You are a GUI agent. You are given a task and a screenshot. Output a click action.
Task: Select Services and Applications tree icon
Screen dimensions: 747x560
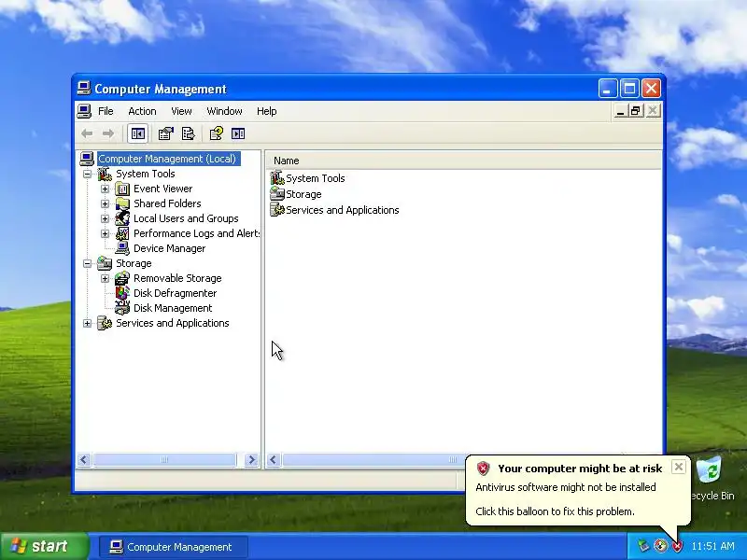click(105, 323)
